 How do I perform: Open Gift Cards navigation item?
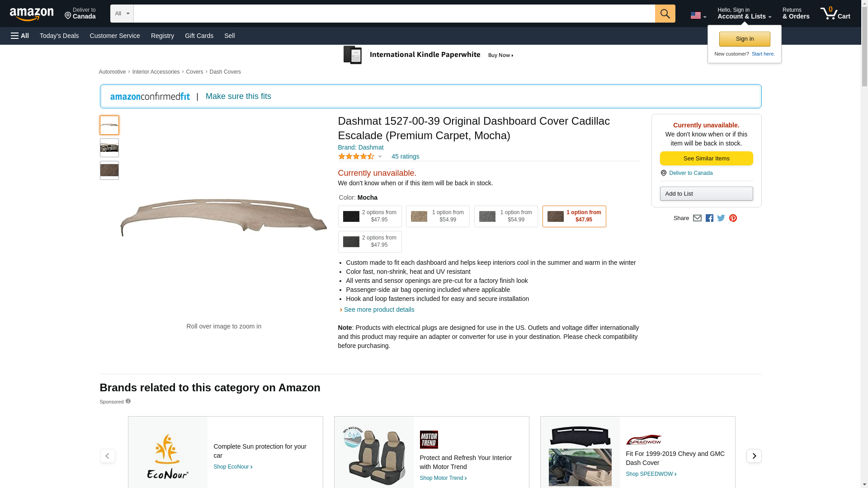coord(199,36)
